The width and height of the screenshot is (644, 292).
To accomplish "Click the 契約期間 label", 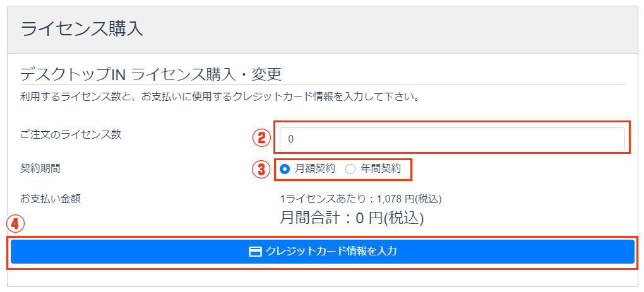I will (x=40, y=168).
